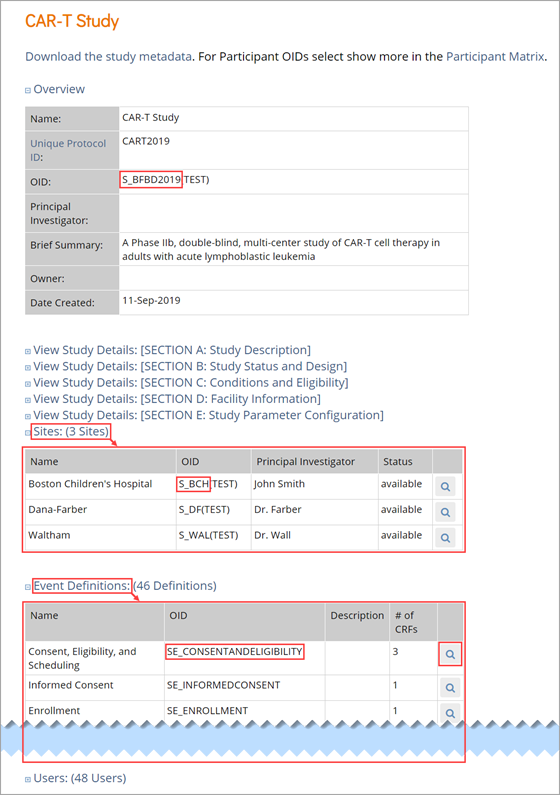Screen dimensions: 560x795
Task: Select the S_BFBD2019(TEST) study OID
Action: click(165, 179)
